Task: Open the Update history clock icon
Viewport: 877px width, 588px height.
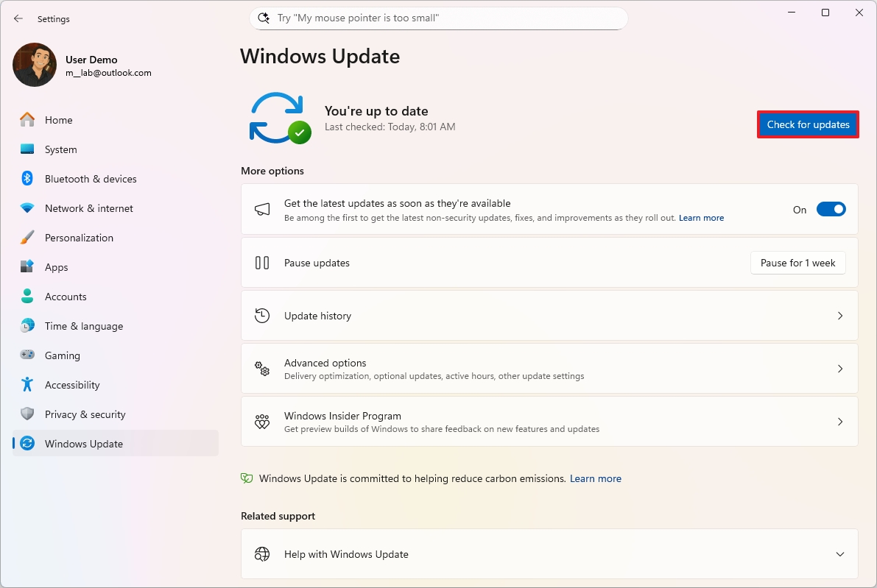Action: [x=262, y=315]
